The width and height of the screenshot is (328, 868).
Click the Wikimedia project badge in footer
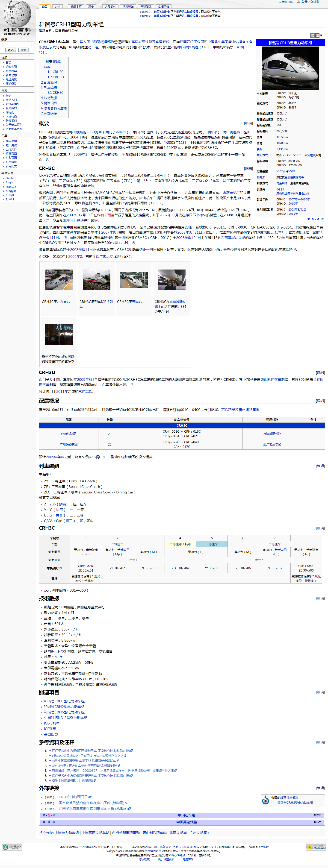[12, 847]
